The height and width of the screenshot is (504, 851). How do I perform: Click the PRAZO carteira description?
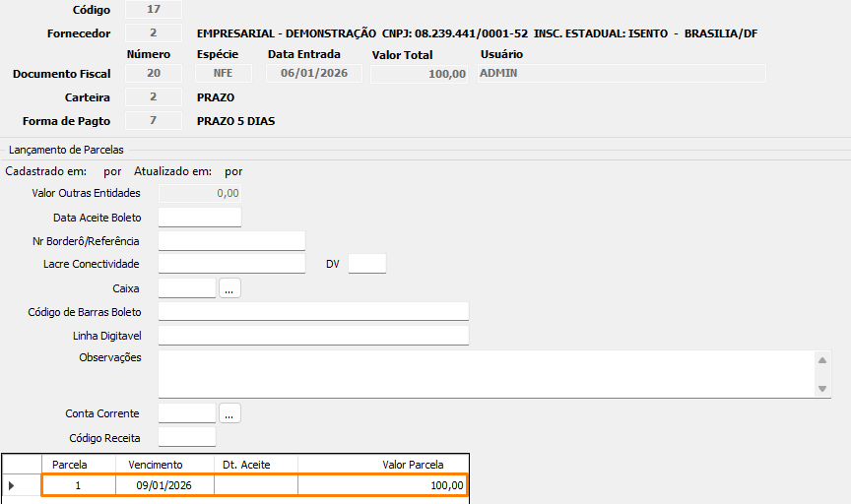pyautogui.click(x=216, y=97)
